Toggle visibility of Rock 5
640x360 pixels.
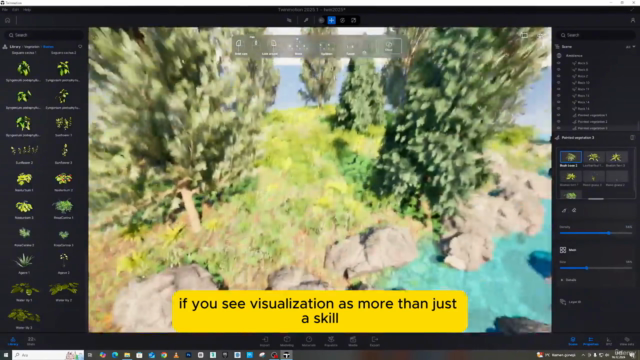[x=559, y=63]
